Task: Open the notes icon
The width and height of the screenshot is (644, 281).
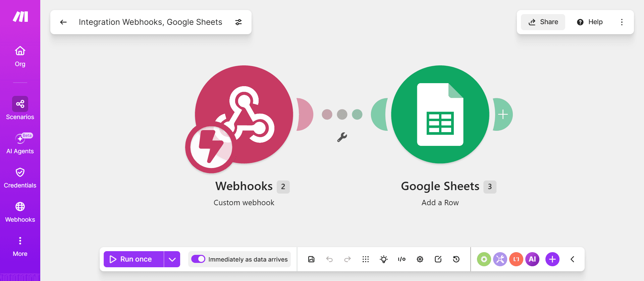Action: [x=438, y=259]
